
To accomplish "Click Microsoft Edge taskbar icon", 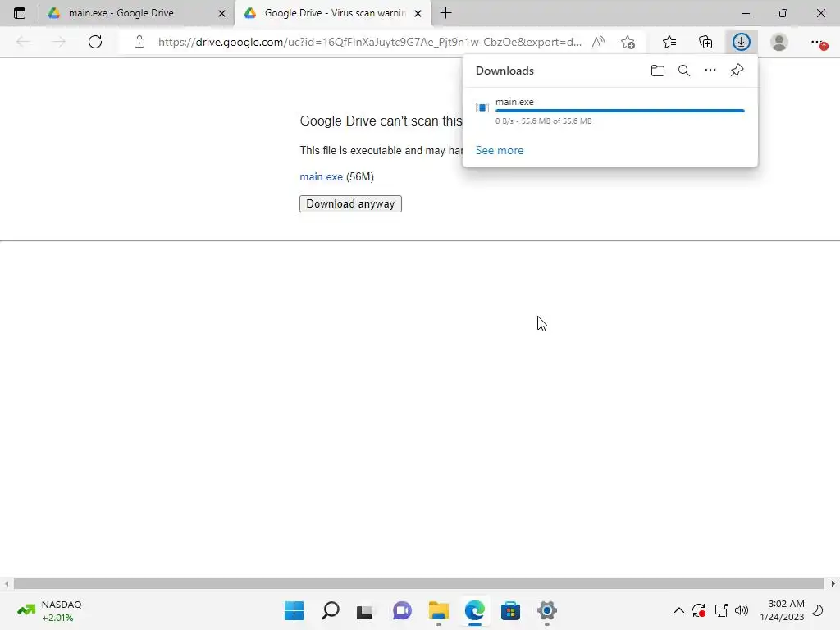I will [x=475, y=610].
